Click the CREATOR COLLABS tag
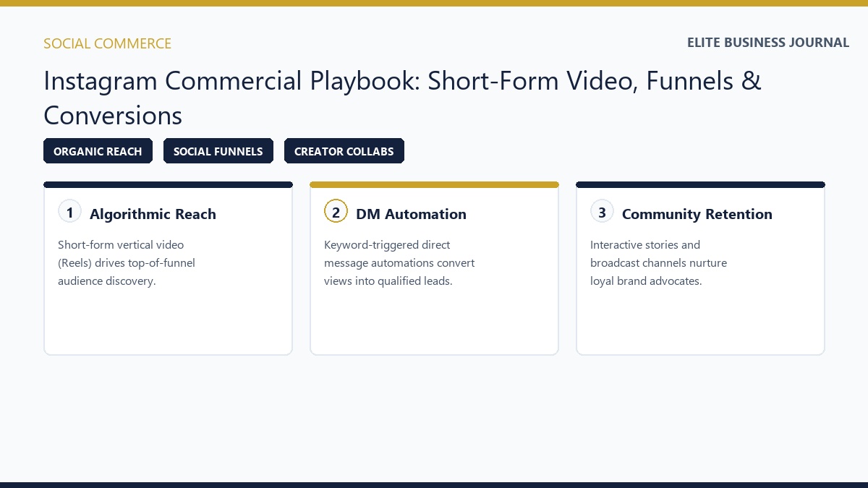 pyautogui.click(x=344, y=151)
